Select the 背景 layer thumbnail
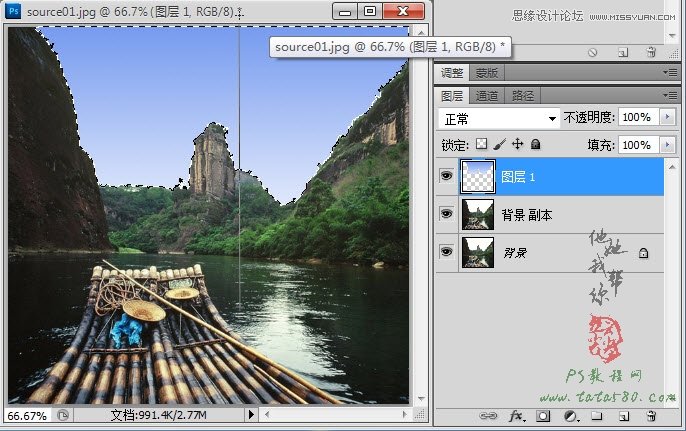The width and height of the screenshot is (686, 431). (478, 252)
